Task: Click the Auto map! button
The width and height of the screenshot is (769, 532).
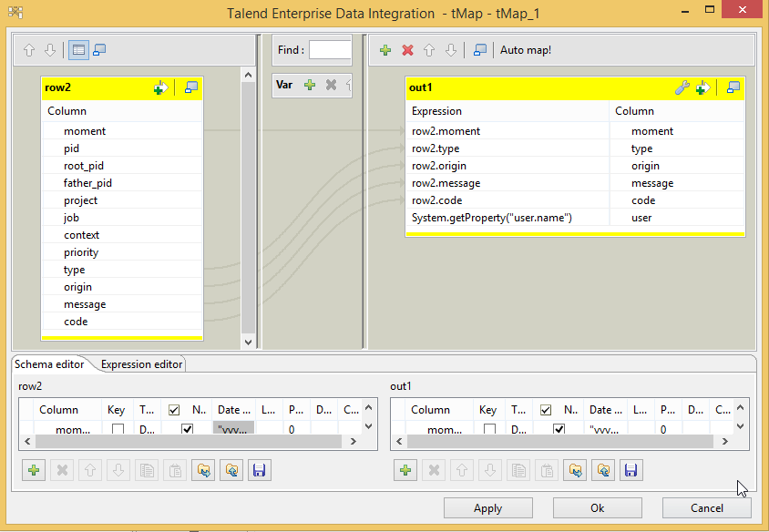Action: [x=525, y=50]
